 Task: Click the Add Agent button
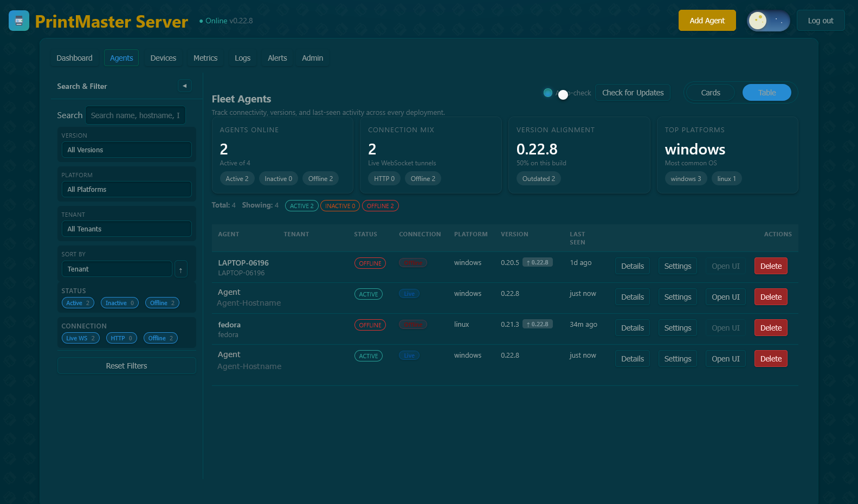pos(707,21)
